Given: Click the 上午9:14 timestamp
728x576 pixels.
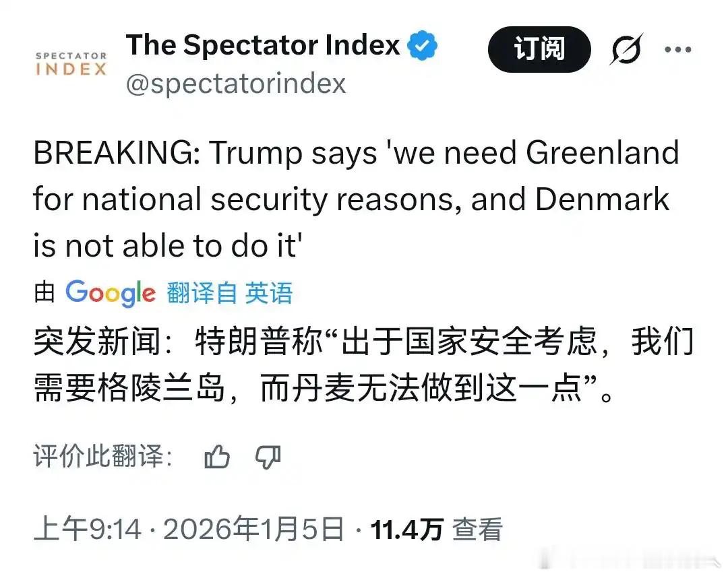Looking at the screenshot, I should (x=88, y=530).
